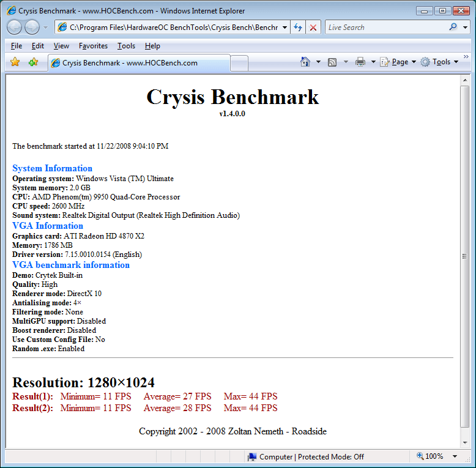Viewport: 476px width, 468px height.
Task: Click the VGA benchmark information heading
Action: point(71,265)
